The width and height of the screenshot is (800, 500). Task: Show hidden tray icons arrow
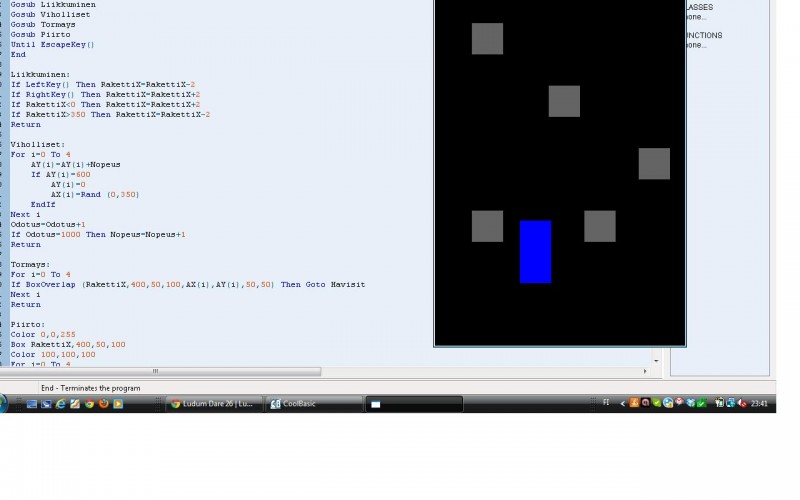point(622,404)
